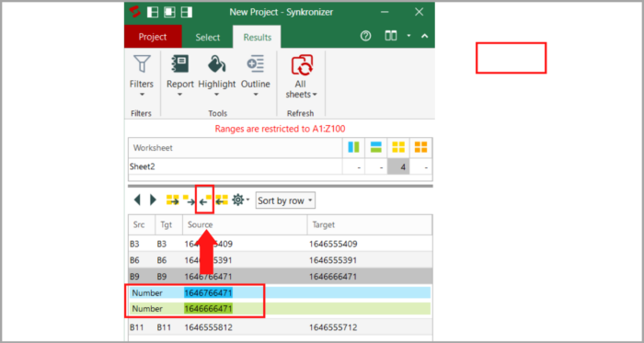Choose the centered panel layout icon
Image resolution: width=644 pixels, height=343 pixels.
tap(169, 12)
